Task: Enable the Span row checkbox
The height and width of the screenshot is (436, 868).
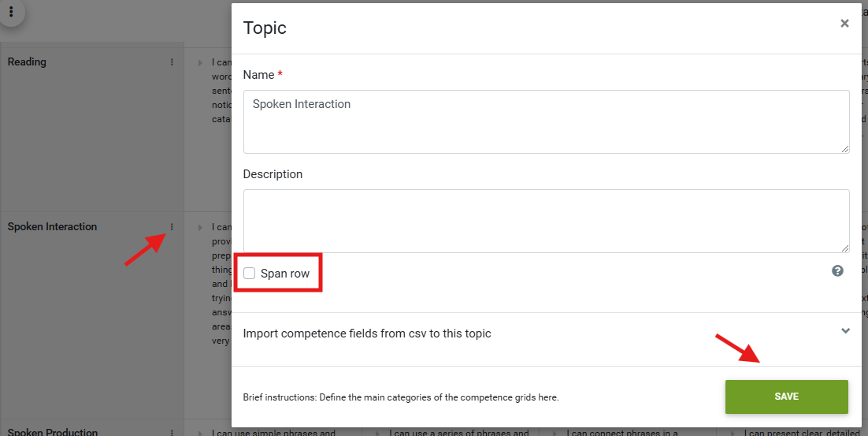Action: (x=250, y=273)
